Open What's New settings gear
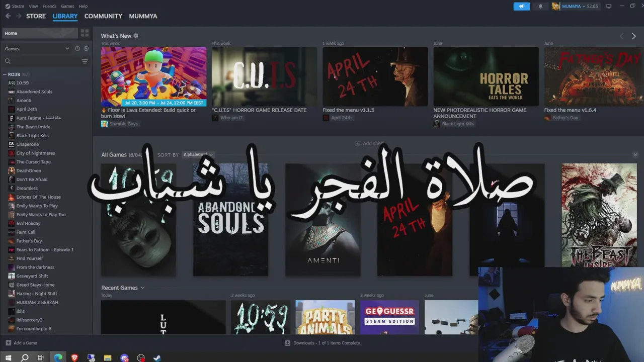This screenshot has height=362, width=644. (x=136, y=36)
